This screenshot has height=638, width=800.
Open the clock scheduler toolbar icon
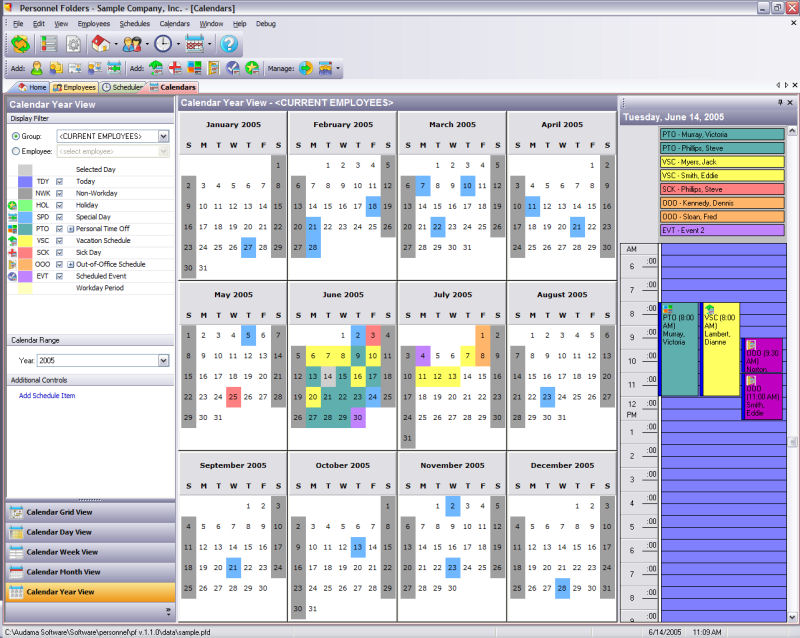pyautogui.click(x=162, y=44)
